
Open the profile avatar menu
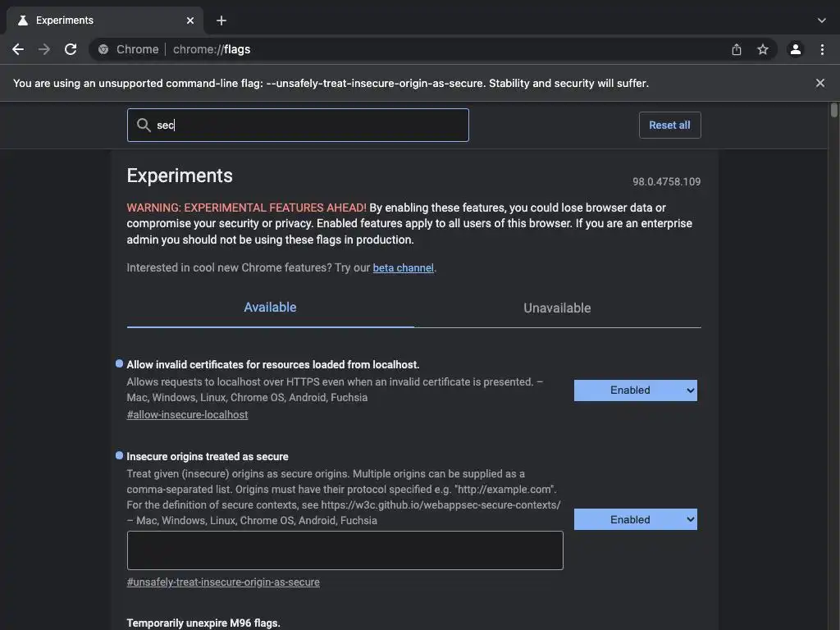[795, 49]
